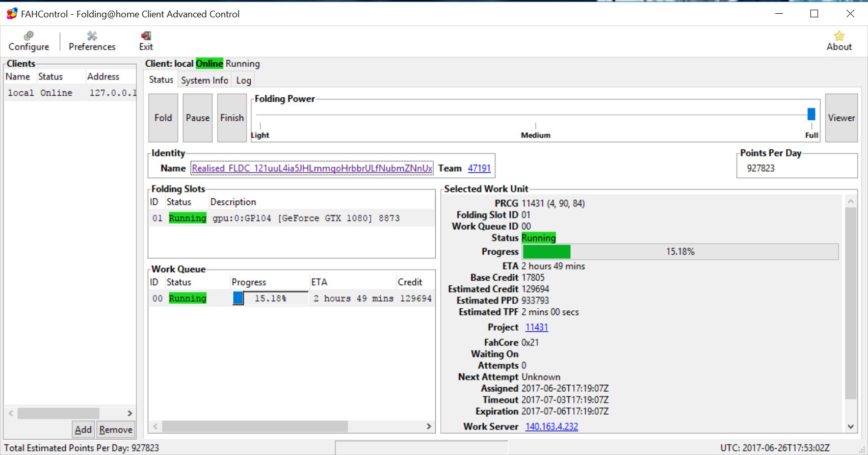Image resolution: width=868 pixels, height=455 pixels.
Task: Click the ETA value in Selected Work Unit
Action: coord(553,266)
